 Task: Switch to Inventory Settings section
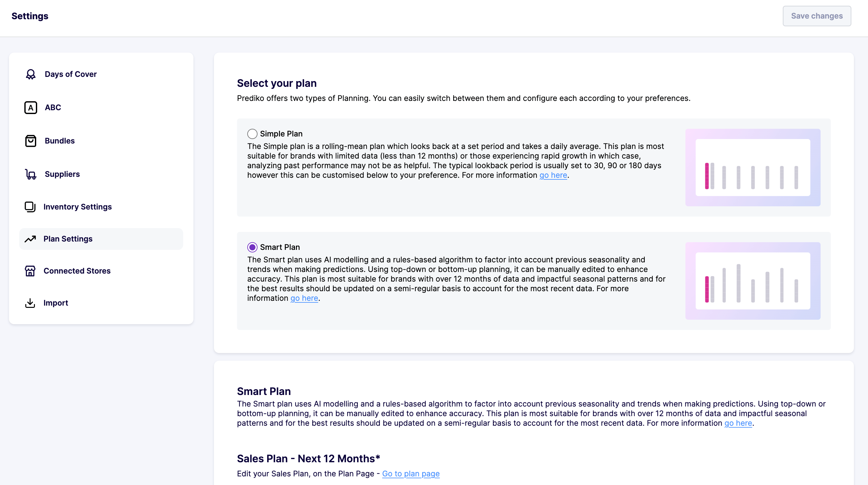[78, 207]
